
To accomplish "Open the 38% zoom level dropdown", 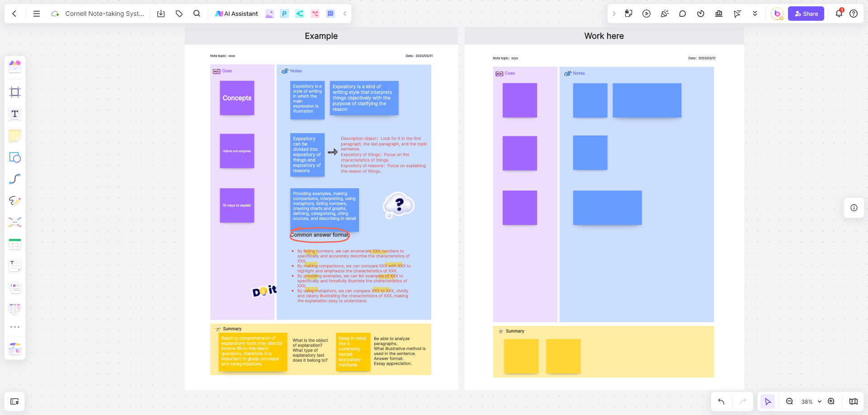I will tap(811, 401).
